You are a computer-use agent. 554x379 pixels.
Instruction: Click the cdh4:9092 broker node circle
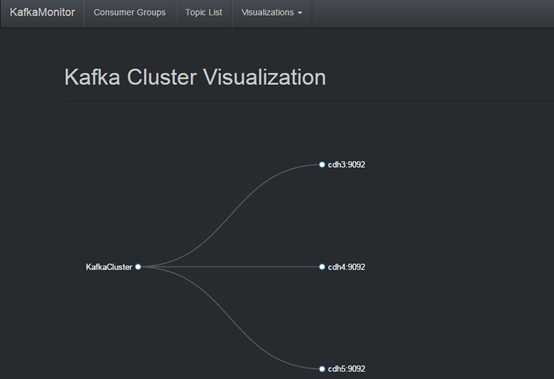click(x=322, y=267)
